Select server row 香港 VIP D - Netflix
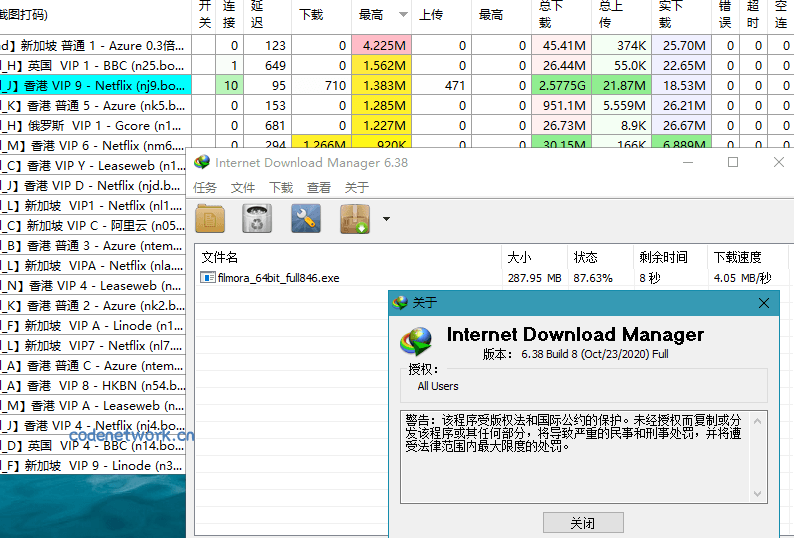This screenshot has height=538, width=794. point(93,185)
